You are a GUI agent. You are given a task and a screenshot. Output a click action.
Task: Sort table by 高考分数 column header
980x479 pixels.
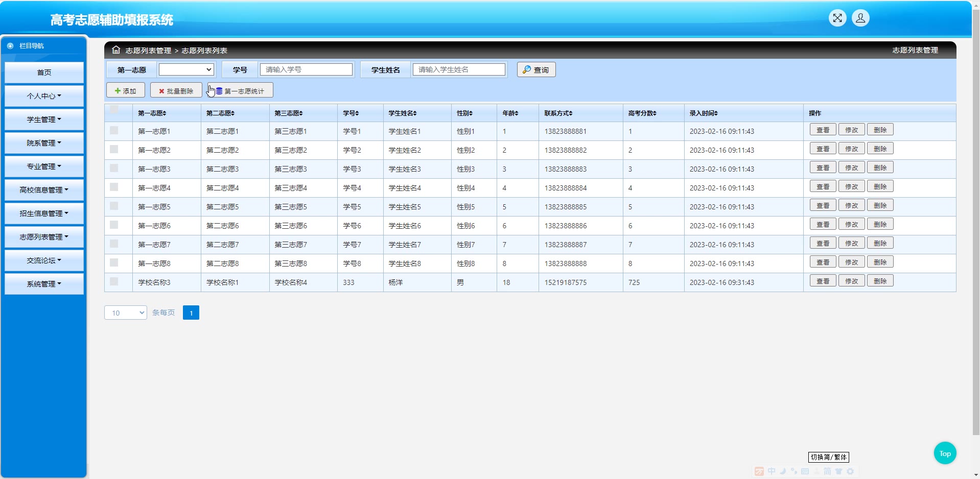(642, 113)
